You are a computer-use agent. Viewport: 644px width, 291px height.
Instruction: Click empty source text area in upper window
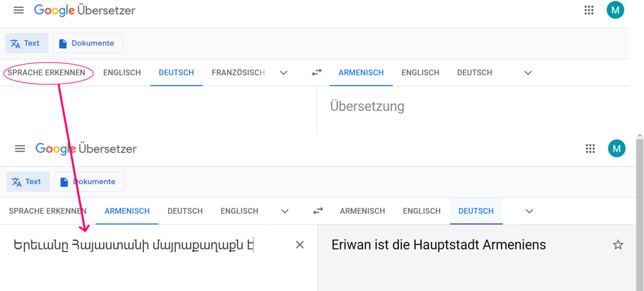[x=158, y=110]
